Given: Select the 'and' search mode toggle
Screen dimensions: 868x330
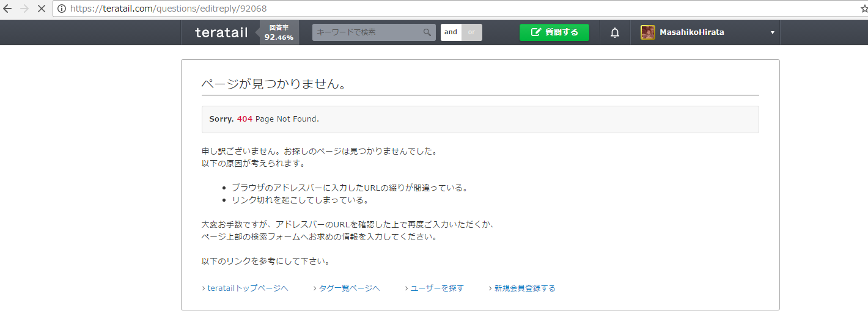Looking at the screenshot, I should click(451, 32).
